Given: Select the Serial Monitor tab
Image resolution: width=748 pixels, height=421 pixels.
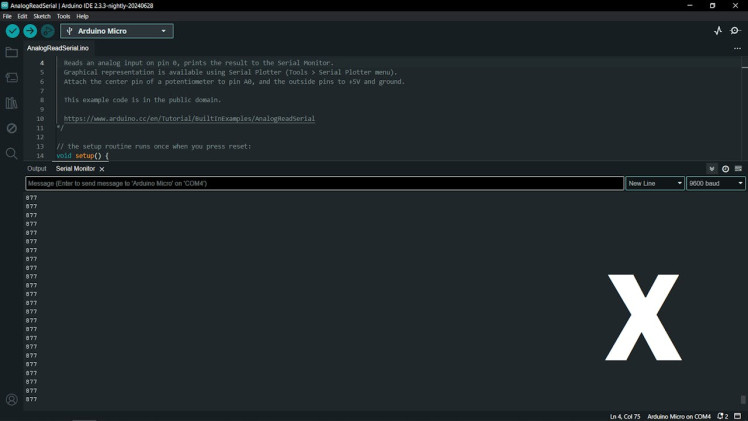Looking at the screenshot, I should point(75,169).
